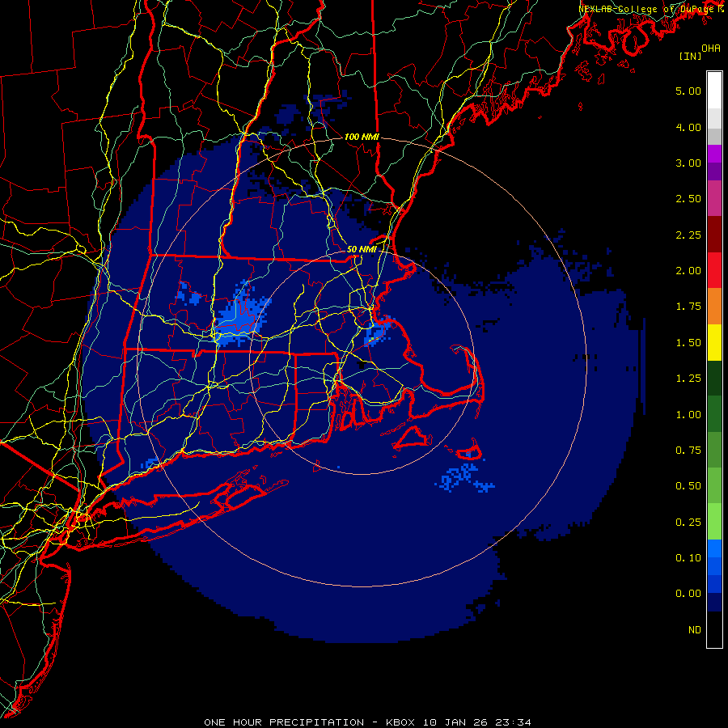Pick the dark red legend swatch
Image resolution: width=728 pixels, height=728 pixels.
(714, 235)
